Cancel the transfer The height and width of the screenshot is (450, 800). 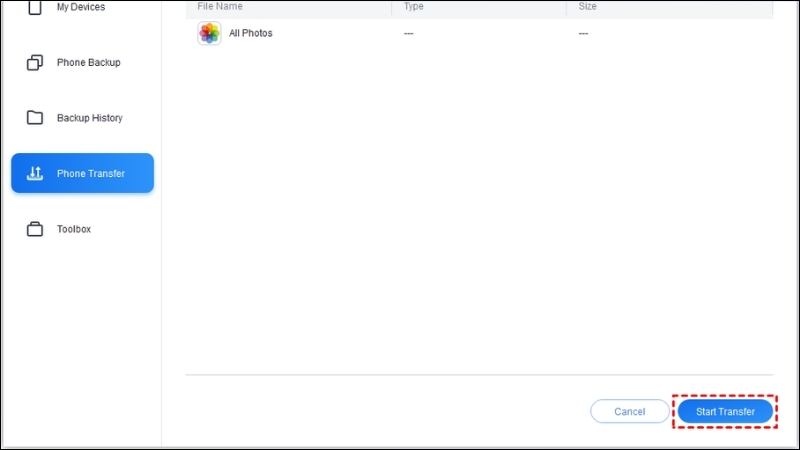(x=630, y=411)
